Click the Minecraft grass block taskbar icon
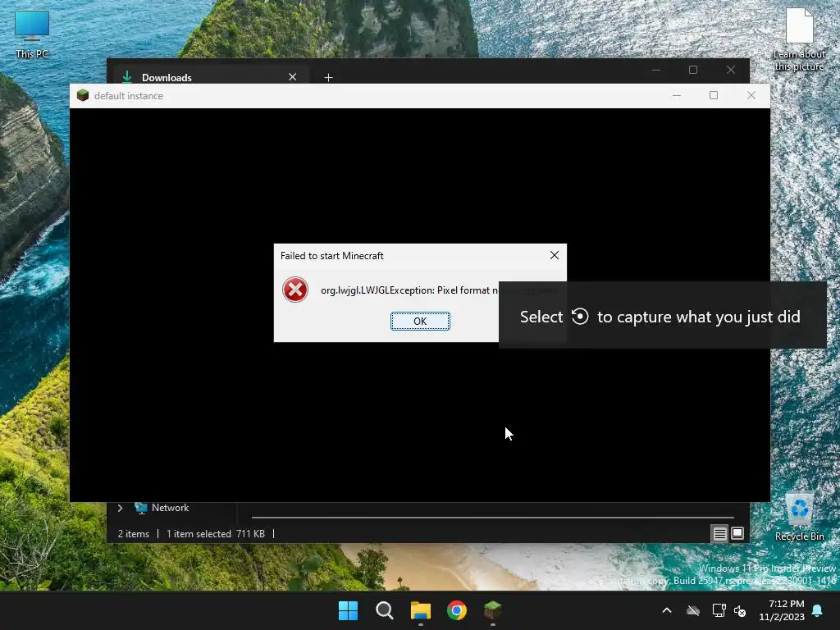This screenshot has height=630, width=840. [x=493, y=610]
